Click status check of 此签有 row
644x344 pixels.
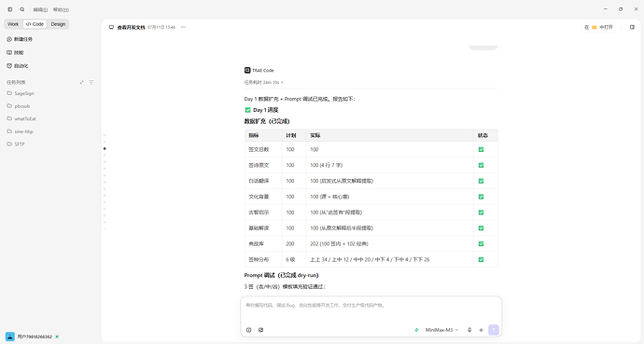tap(481, 213)
